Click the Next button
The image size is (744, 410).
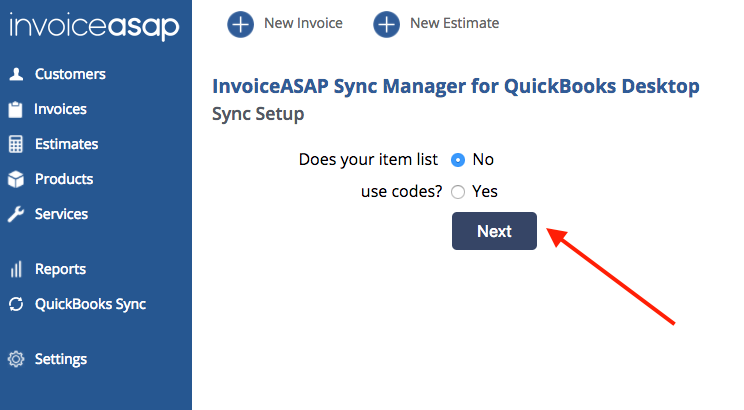click(x=494, y=231)
